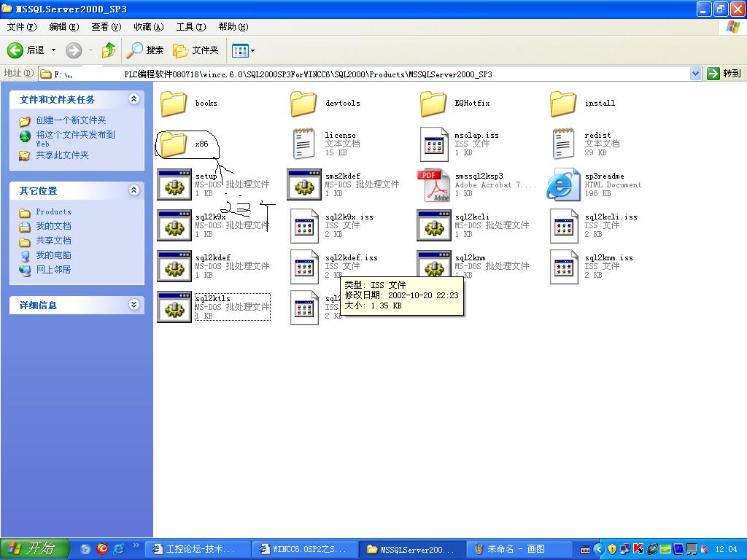Screen dimensions: 747x560
Task: Open the install folder icon
Action: tap(563, 104)
